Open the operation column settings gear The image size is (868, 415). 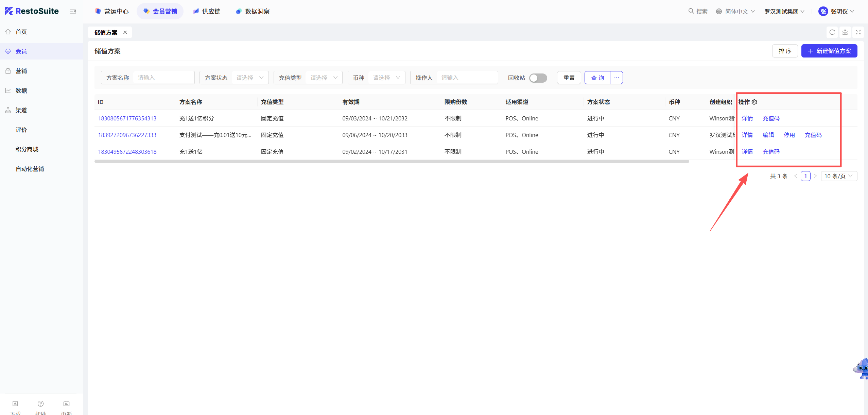coord(754,102)
